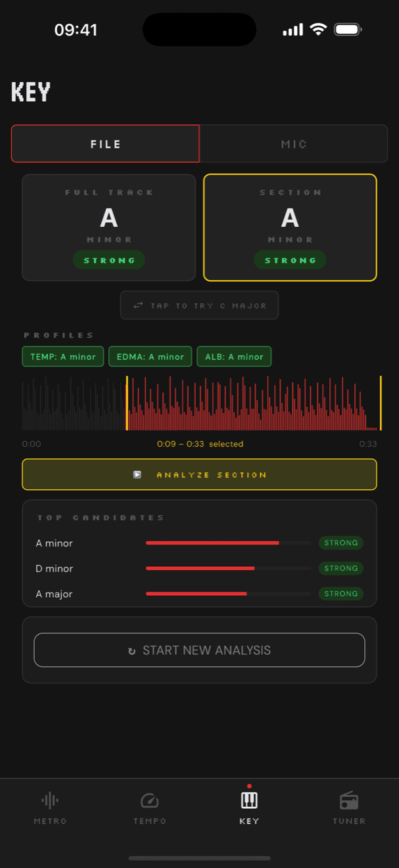Viewport: 399px width, 868px height.
Task: Select the Section key card
Action: tap(290, 228)
